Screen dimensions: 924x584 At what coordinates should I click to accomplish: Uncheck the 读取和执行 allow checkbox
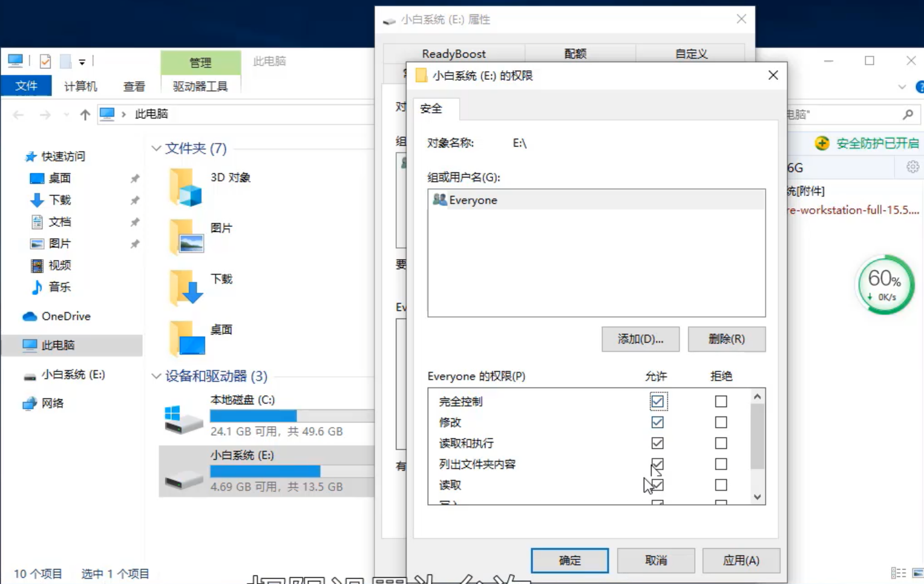click(657, 443)
